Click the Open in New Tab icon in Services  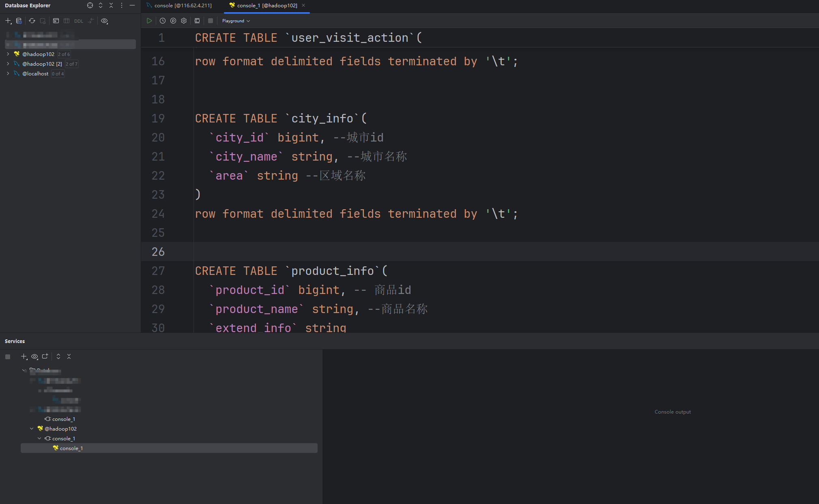point(45,356)
